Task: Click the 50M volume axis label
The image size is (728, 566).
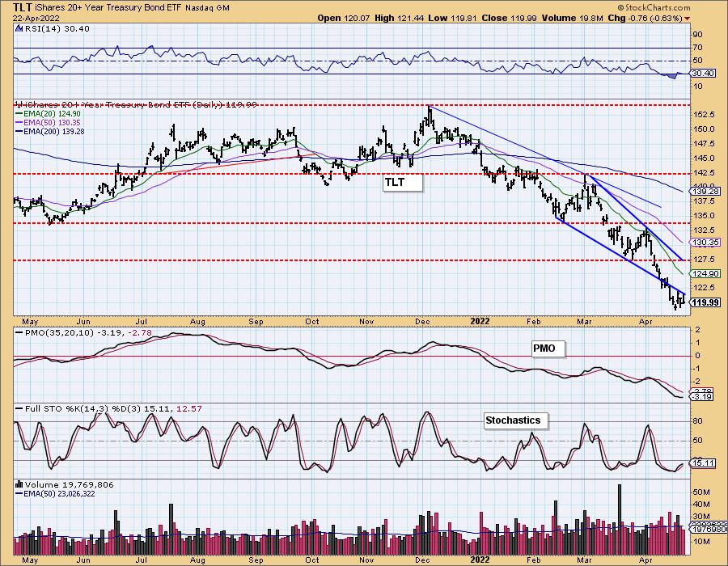Action: (700, 492)
